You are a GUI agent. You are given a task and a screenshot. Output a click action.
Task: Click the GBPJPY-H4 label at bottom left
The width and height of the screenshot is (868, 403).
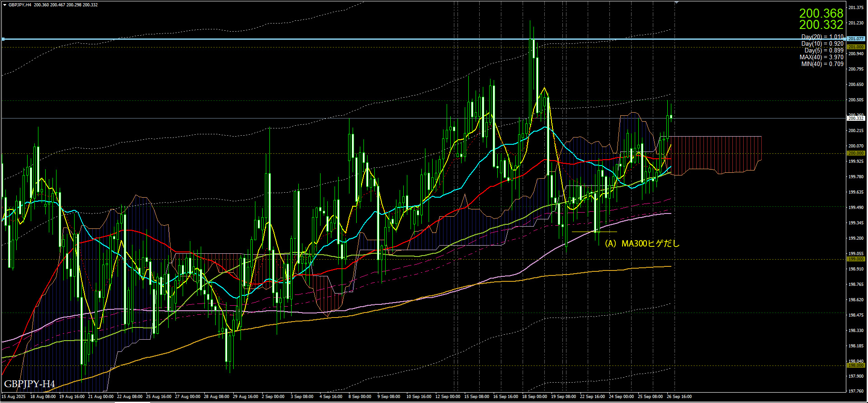[x=29, y=384]
